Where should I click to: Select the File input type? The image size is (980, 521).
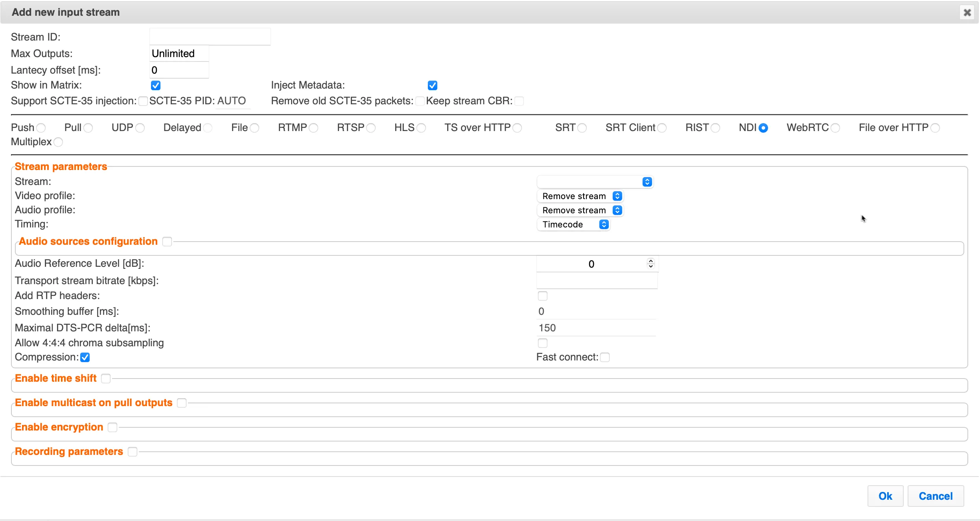coord(254,128)
